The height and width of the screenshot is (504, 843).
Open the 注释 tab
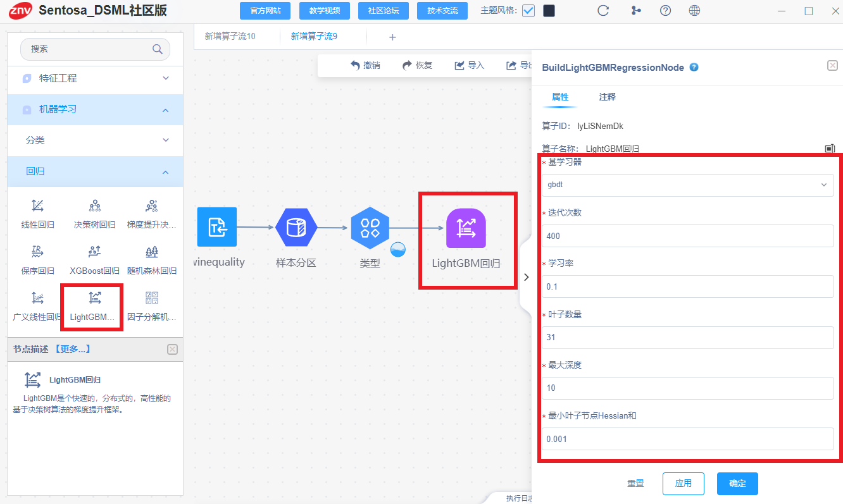608,97
